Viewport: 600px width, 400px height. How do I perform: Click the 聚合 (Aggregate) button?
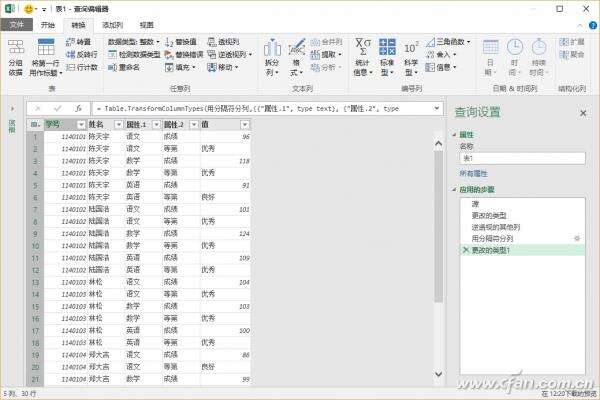coord(572,55)
